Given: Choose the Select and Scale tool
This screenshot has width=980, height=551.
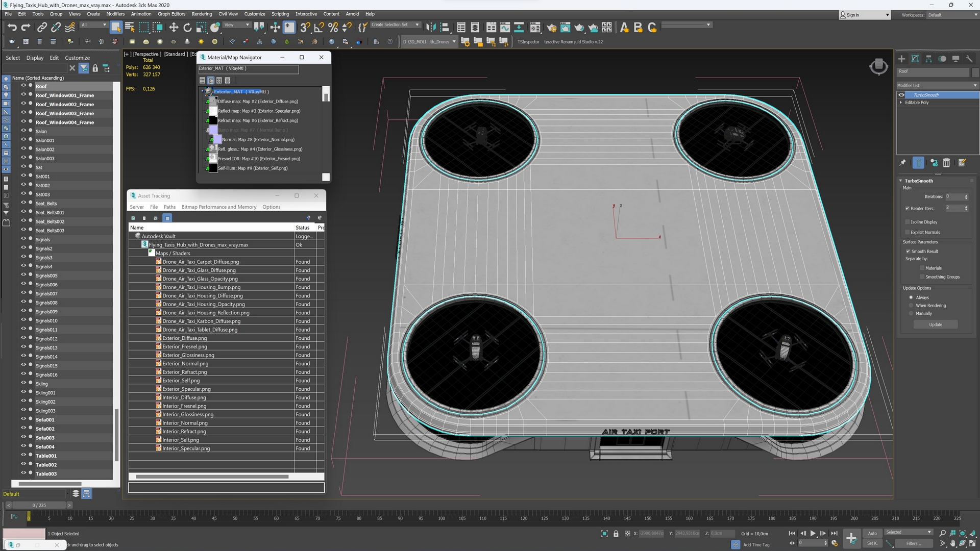Looking at the screenshot, I should tap(201, 28).
